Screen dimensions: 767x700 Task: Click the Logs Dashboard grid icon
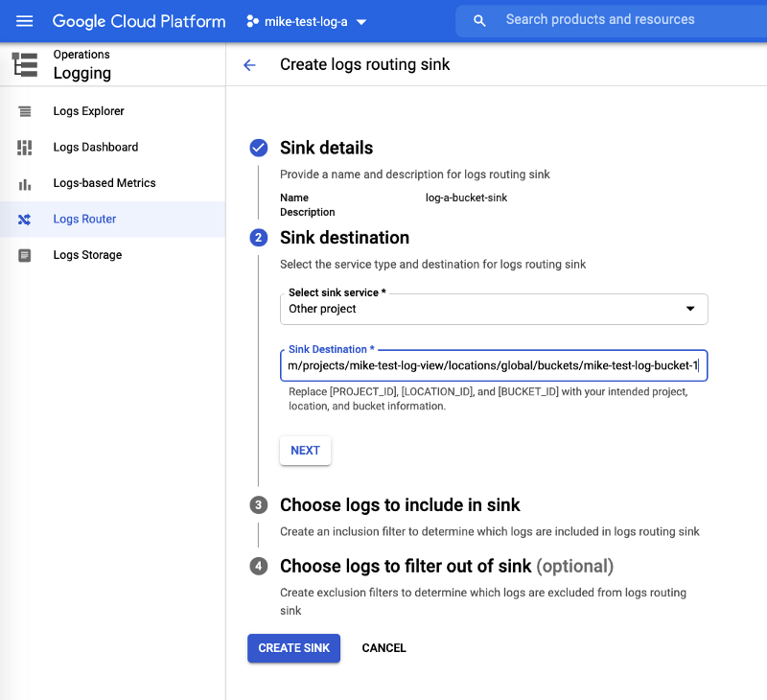pos(25,148)
